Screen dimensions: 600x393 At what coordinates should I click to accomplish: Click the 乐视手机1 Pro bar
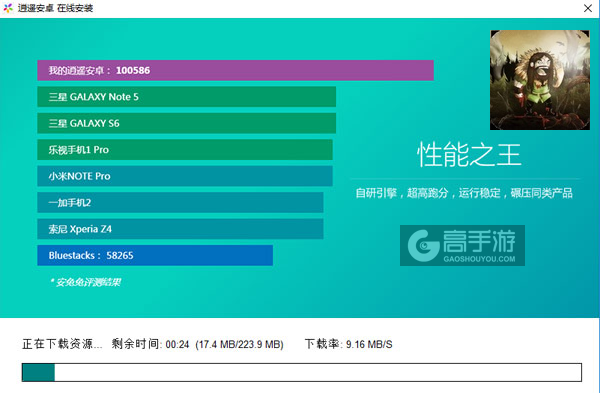185,150
